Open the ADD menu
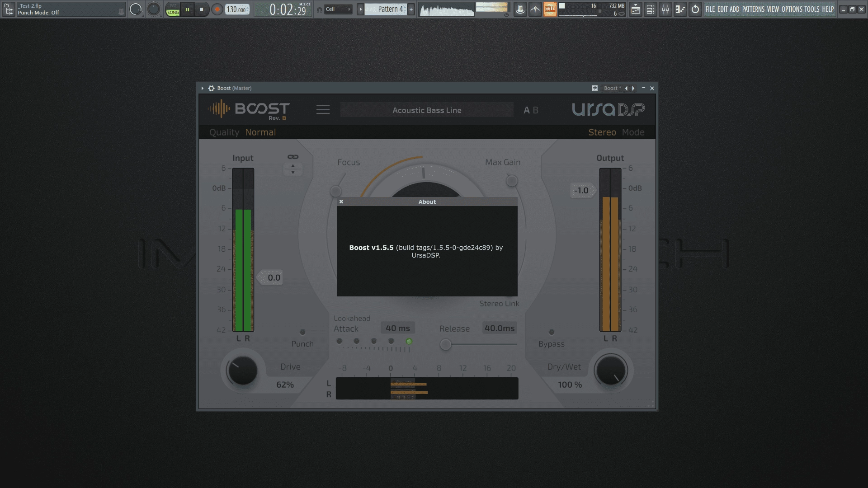 (x=735, y=9)
